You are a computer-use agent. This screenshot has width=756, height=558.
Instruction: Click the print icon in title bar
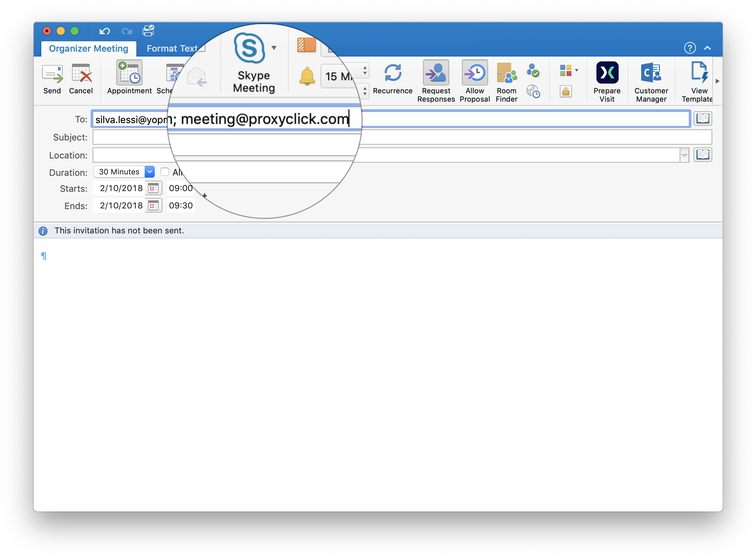point(148,31)
